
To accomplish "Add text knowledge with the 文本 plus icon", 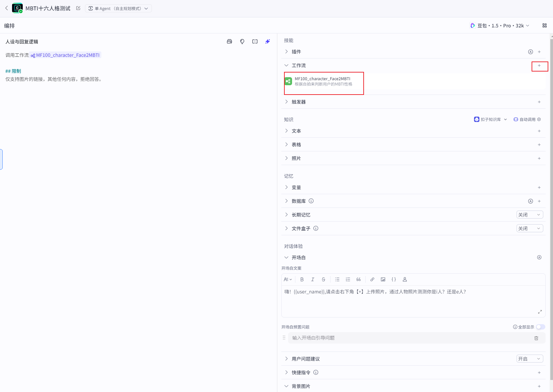I will pyautogui.click(x=539, y=131).
